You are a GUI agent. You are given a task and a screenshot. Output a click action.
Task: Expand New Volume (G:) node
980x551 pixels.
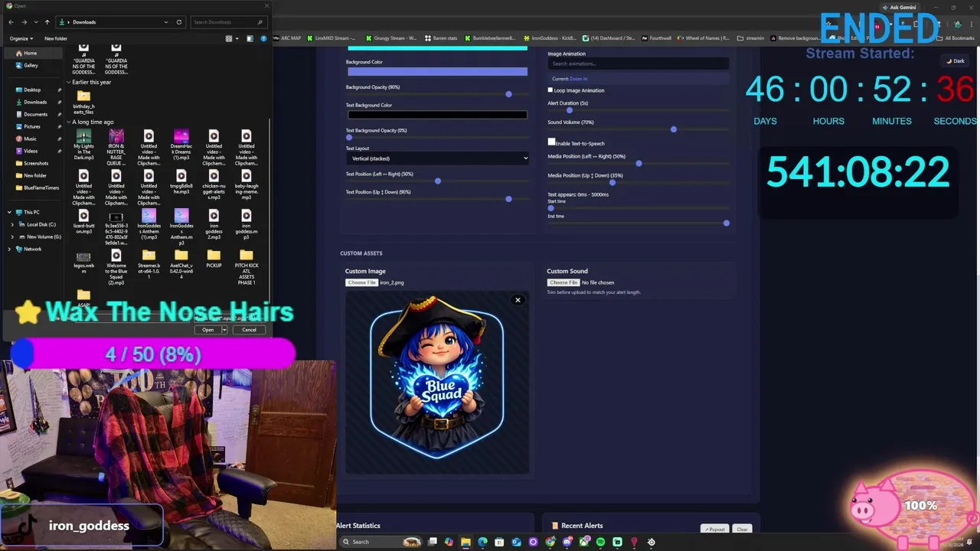tap(13, 236)
